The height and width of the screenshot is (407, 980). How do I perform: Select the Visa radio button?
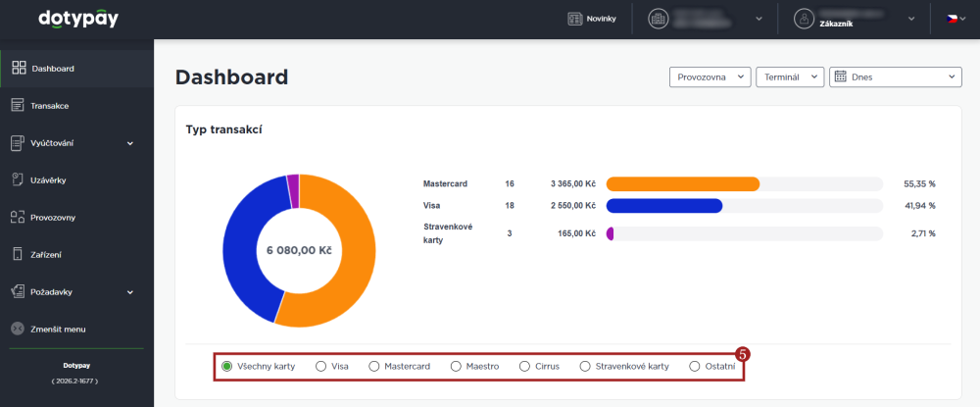[321, 367]
